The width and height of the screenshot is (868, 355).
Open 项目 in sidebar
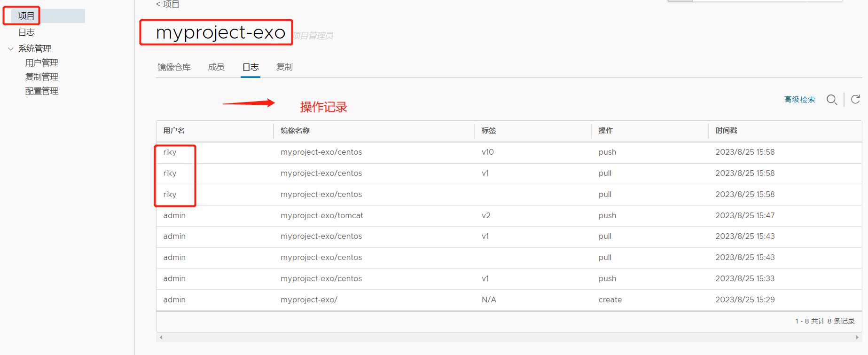coord(26,16)
